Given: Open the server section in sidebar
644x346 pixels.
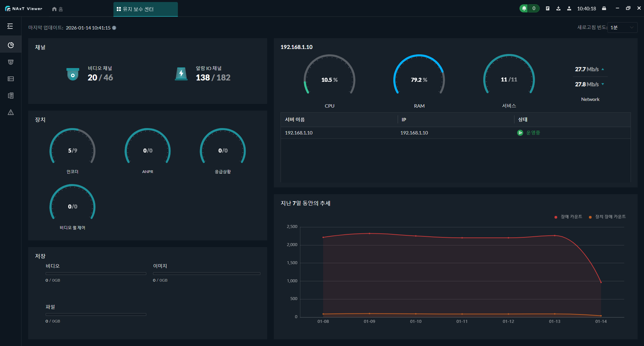Looking at the screenshot, I should tap(11, 79).
